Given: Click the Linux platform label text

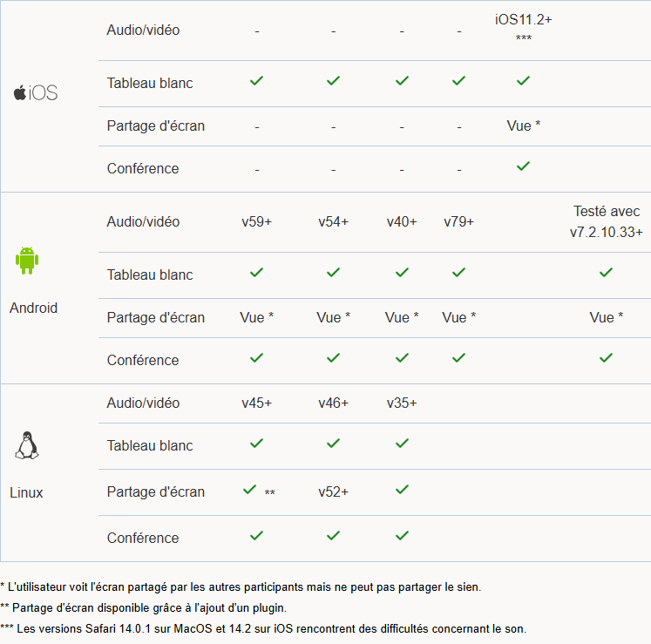Looking at the screenshot, I should pos(27,493).
